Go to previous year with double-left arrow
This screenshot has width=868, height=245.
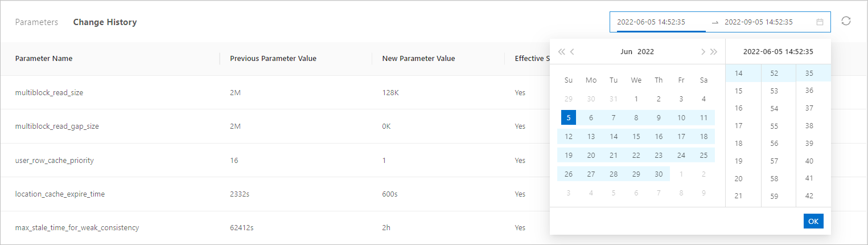[x=562, y=52]
